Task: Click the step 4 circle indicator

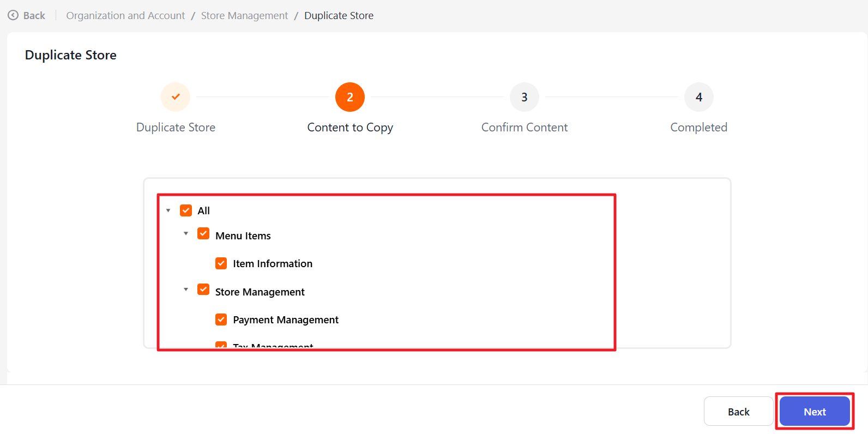Action: (699, 97)
